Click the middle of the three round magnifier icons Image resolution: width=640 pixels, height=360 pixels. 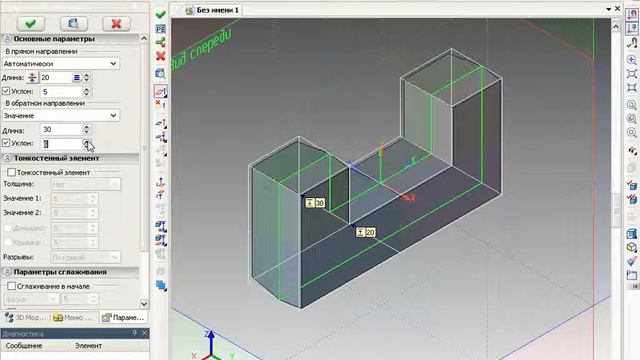(632, 119)
